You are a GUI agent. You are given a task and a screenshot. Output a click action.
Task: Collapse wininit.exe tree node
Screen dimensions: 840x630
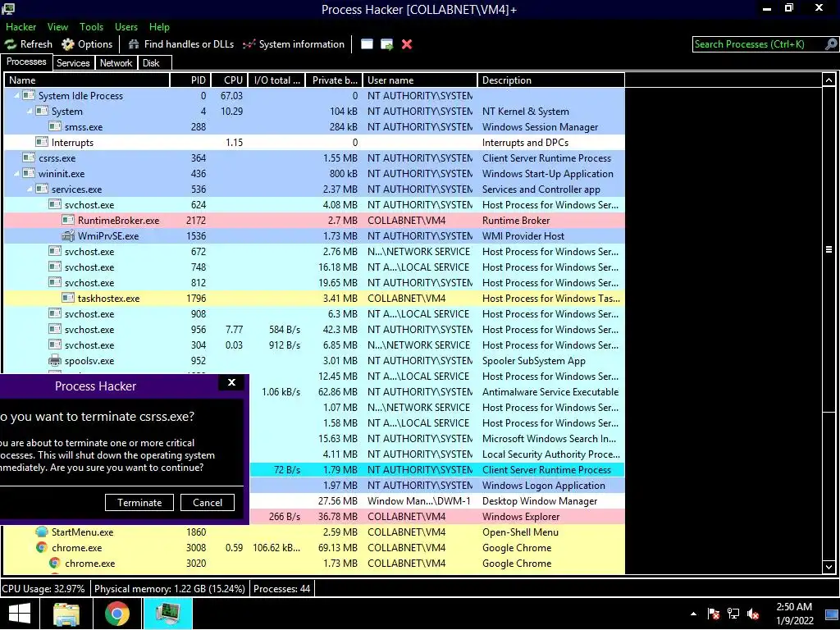point(16,174)
